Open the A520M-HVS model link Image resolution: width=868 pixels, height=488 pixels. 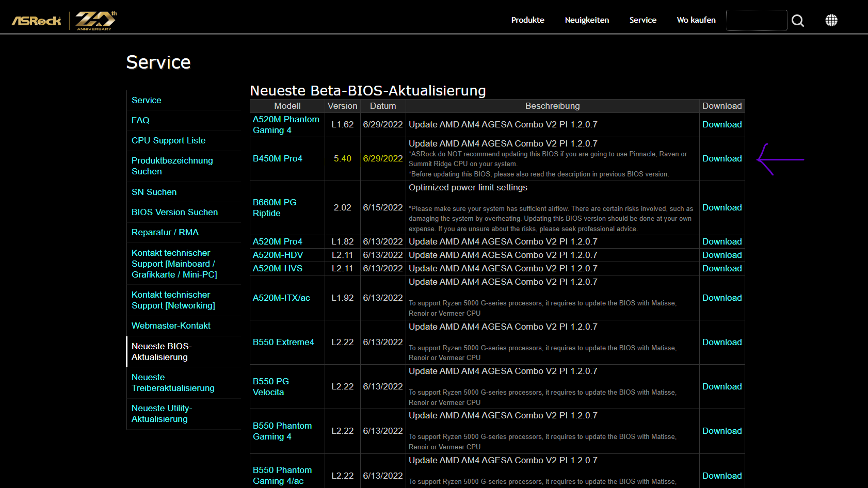click(x=278, y=268)
